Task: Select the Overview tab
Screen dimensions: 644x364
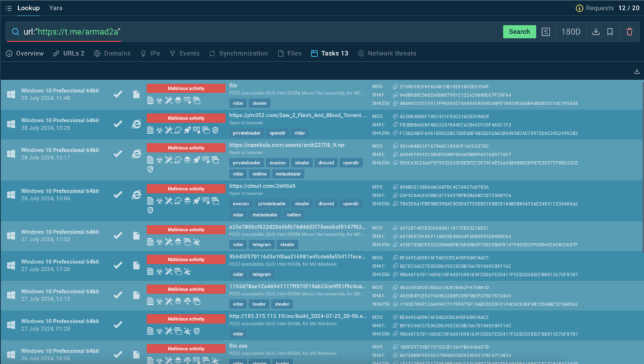Action: coord(25,54)
